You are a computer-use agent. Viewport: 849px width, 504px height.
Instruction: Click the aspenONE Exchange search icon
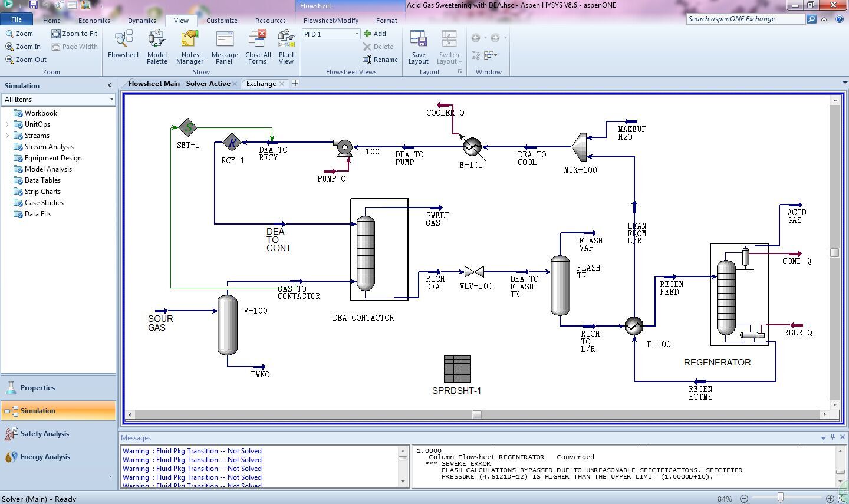tap(811, 19)
